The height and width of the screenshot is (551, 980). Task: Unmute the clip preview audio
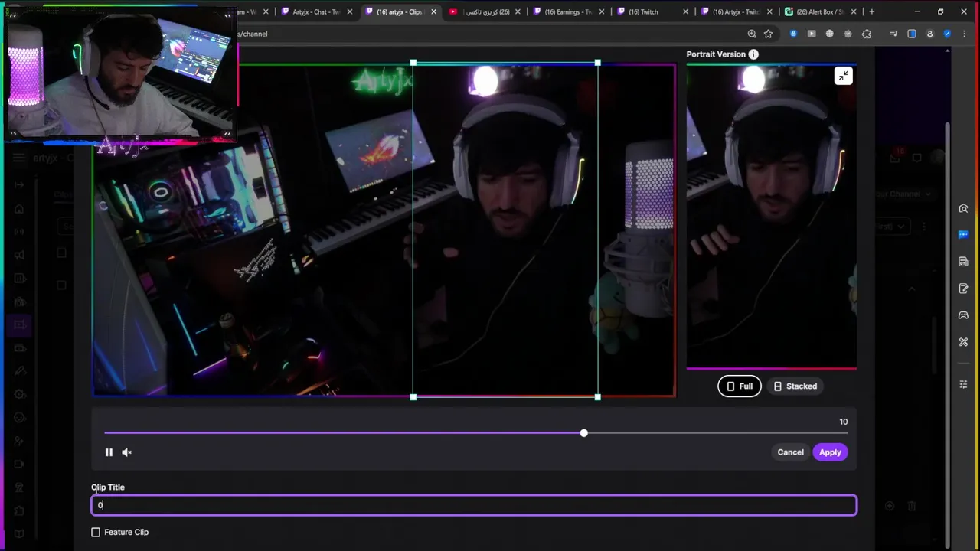point(127,452)
